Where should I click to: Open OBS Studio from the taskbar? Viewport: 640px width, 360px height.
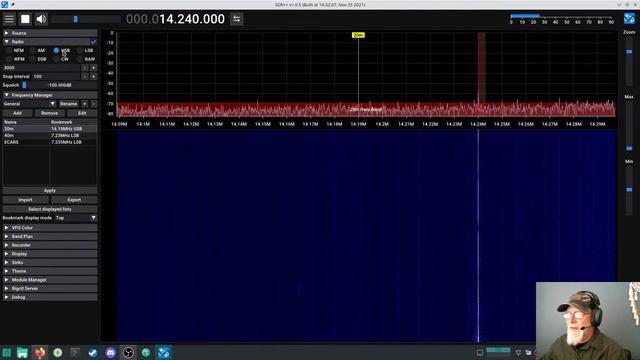(128, 353)
